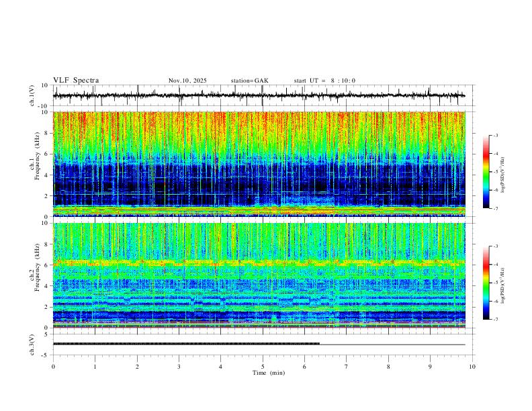Image resolution: width=532 pixels, height=411 pixels.
Task: Click the time tick label '6'
Action: click(304, 367)
